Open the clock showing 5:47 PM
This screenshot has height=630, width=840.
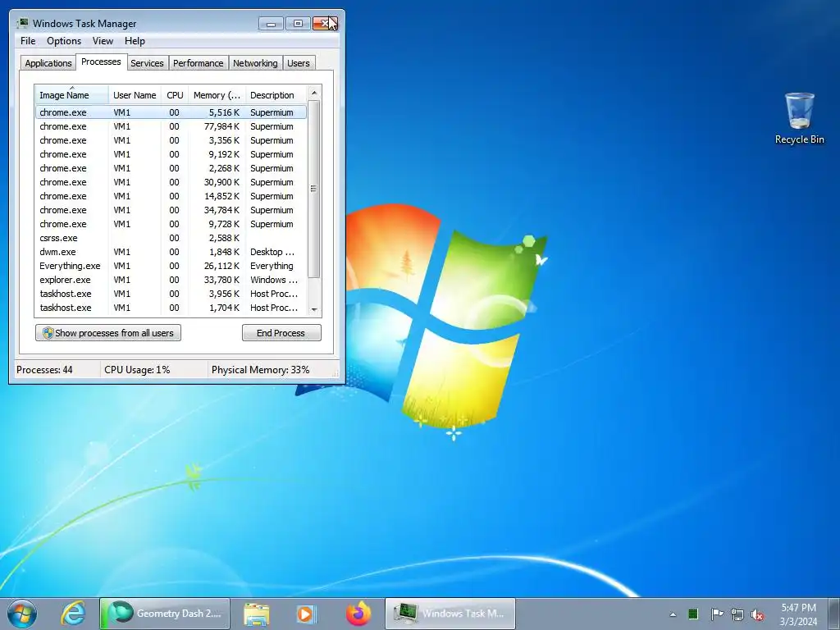[798, 614]
